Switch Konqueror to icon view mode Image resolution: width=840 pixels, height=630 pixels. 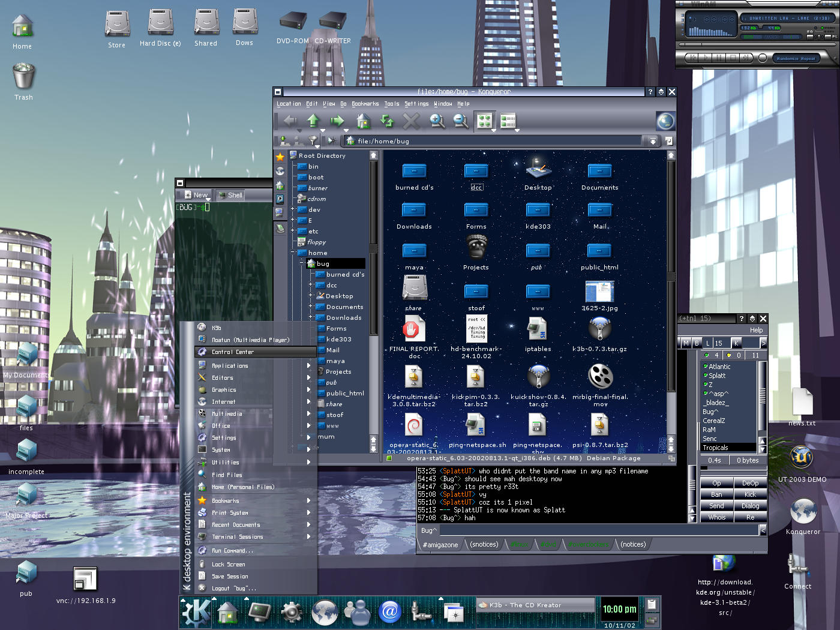[x=484, y=121]
